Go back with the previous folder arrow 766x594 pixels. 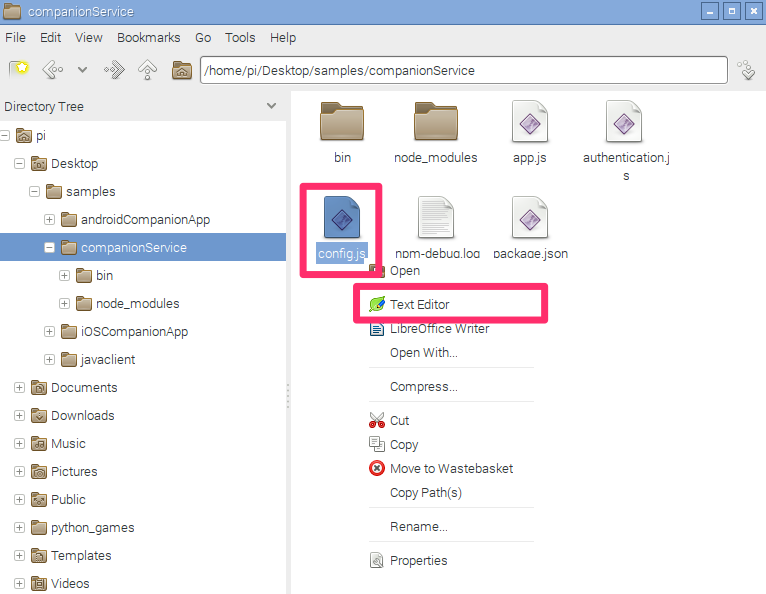tap(53, 70)
